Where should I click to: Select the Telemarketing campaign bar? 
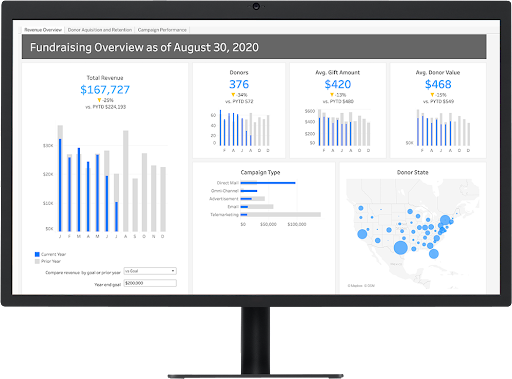point(280,215)
